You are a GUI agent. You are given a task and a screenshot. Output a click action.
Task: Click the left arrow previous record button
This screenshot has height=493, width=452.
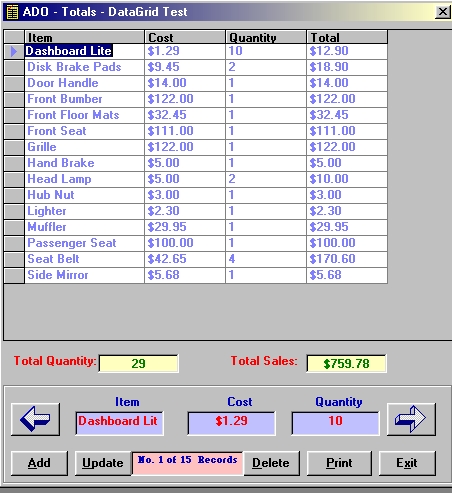point(36,419)
